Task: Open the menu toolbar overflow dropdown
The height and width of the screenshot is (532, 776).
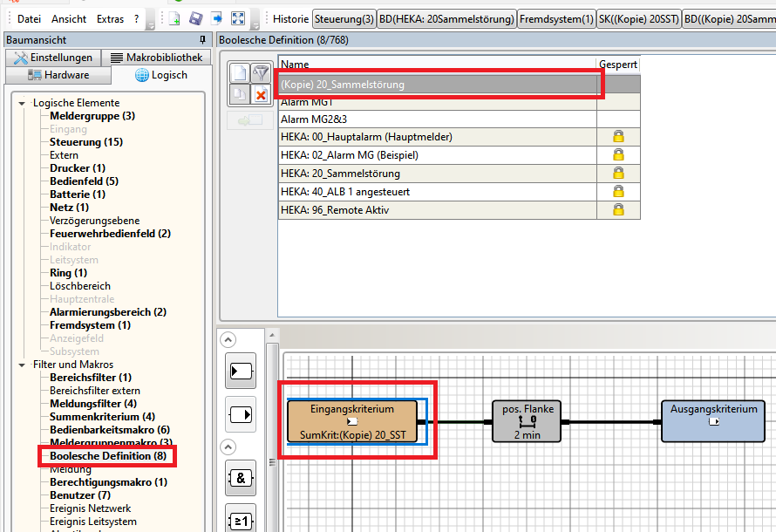Action: (151, 25)
